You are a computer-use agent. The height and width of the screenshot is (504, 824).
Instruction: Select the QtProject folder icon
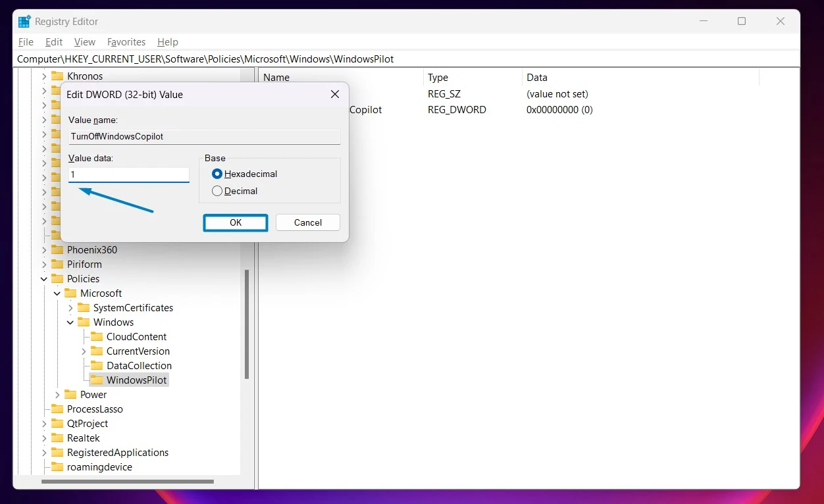pyautogui.click(x=57, y=424)
